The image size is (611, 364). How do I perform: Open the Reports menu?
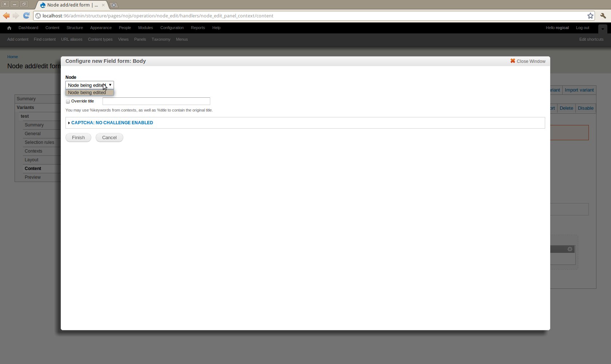[x=198, y=28]
